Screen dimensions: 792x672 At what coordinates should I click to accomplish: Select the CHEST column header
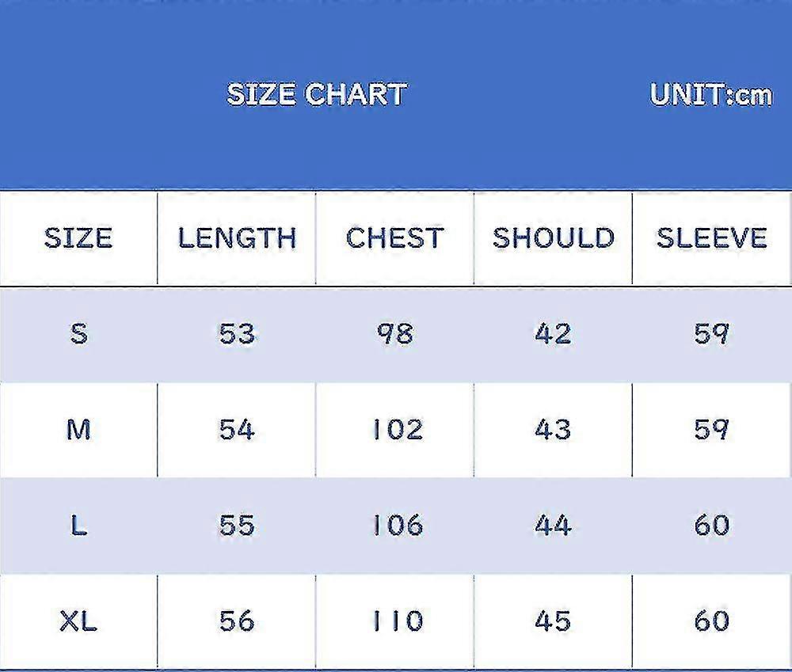(395, 237)
